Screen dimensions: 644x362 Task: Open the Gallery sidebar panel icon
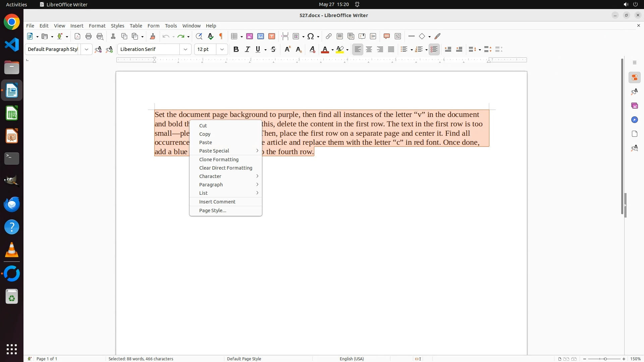(634, 106)
